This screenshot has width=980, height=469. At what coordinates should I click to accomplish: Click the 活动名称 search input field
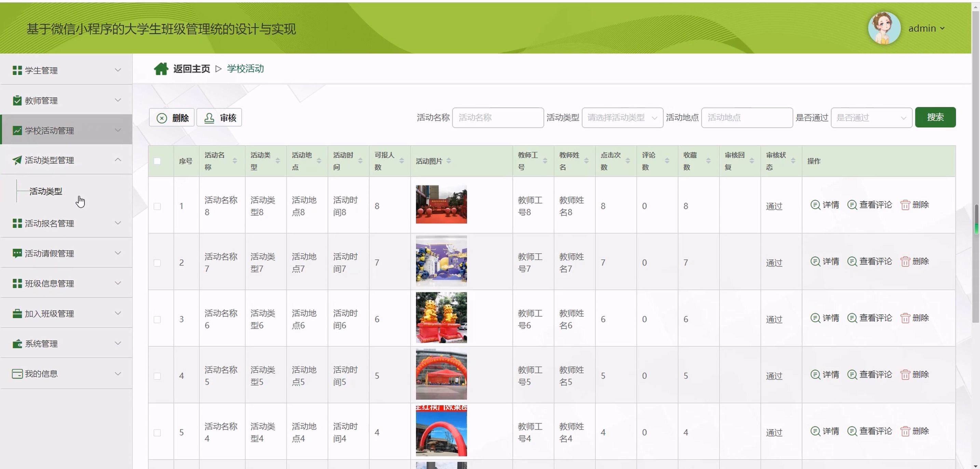click(x=498, y=117)
